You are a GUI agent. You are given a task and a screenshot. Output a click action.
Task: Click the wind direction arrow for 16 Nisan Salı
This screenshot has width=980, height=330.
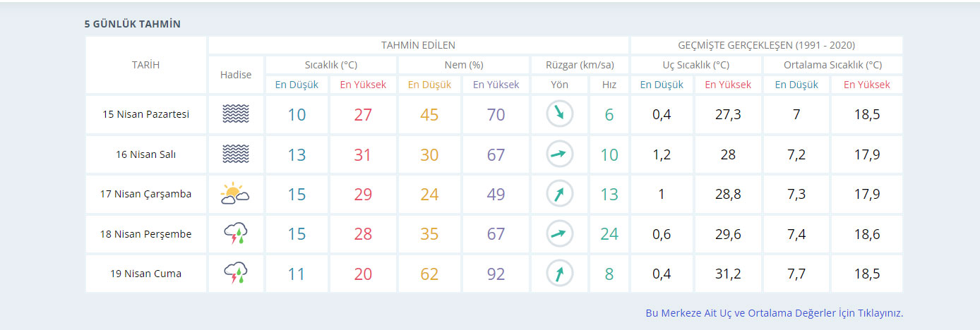pyautogui.click(x=559, y=154)
